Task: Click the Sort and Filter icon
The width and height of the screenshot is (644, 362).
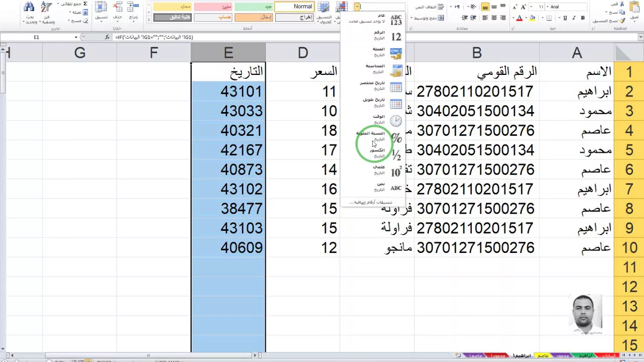Action: (x=46, y=8)
